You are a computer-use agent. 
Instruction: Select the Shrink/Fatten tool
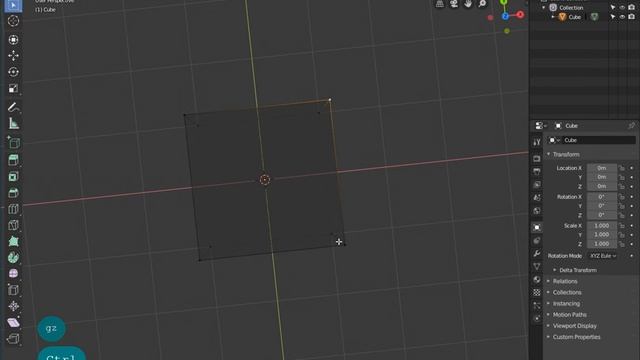point(13,306)
